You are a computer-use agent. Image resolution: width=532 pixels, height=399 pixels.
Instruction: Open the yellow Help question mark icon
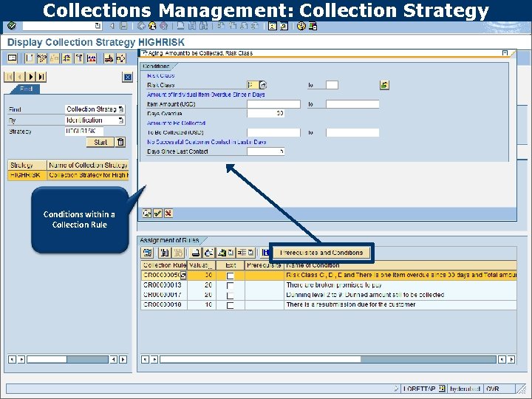(301, 26)
